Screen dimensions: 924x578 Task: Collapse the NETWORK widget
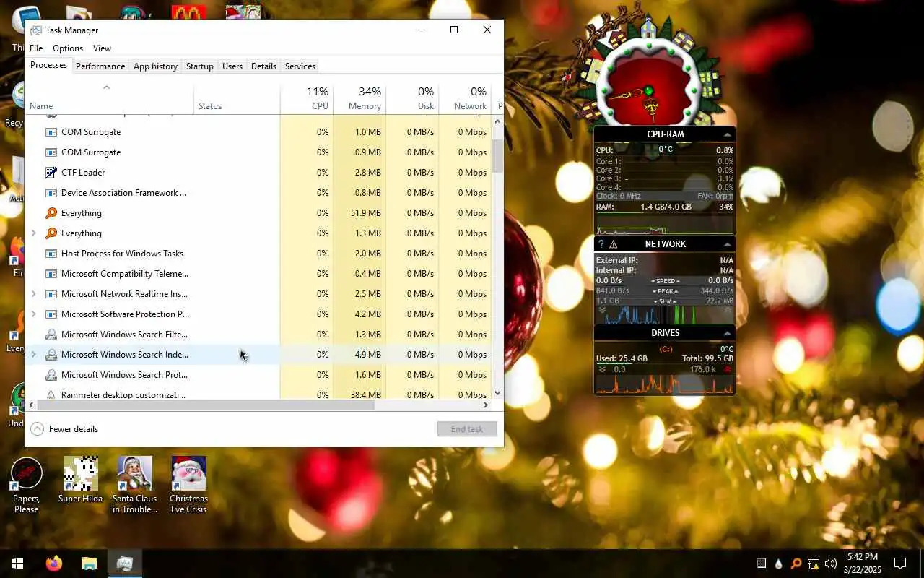[727, 244]
